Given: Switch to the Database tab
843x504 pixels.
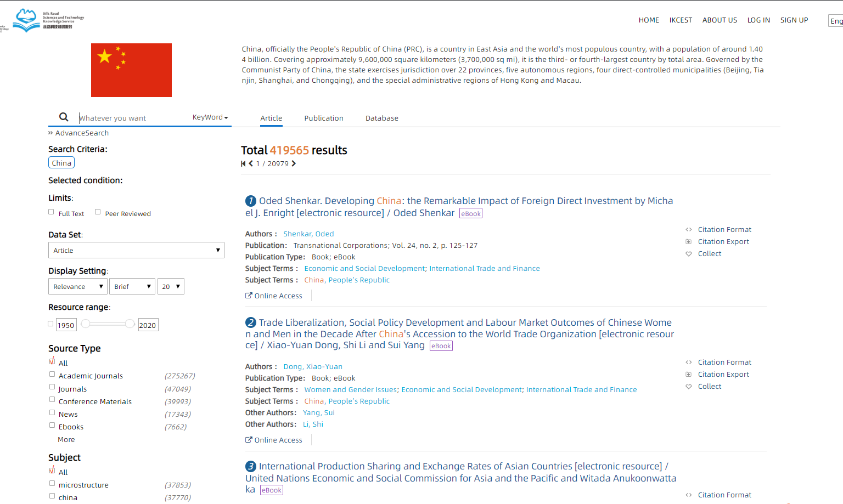Looking at the screenshot, I should (x=382, y=118).
